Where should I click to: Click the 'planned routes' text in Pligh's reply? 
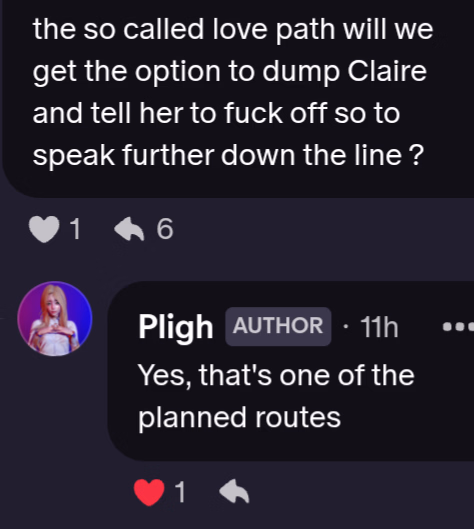coord(240,418)
